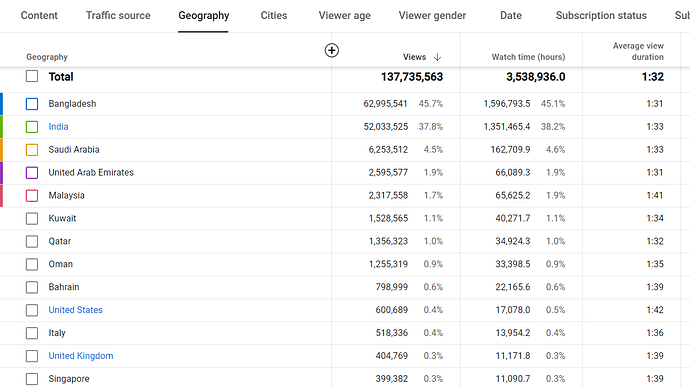Switch to the Date tab
690x388 pixels.
(x=511, y=15)
